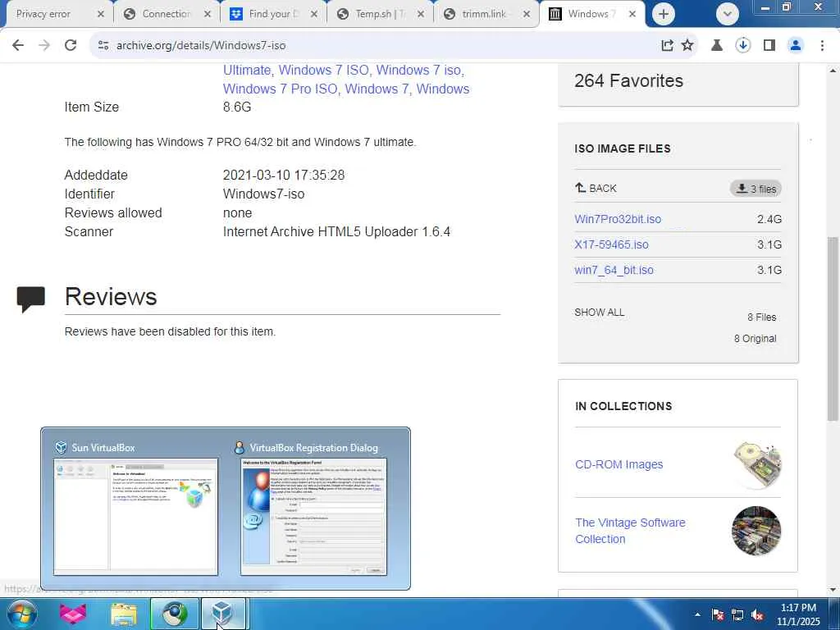Reload the archive.org page
Screen dimensions: 840x630
(x=71, y=46)
